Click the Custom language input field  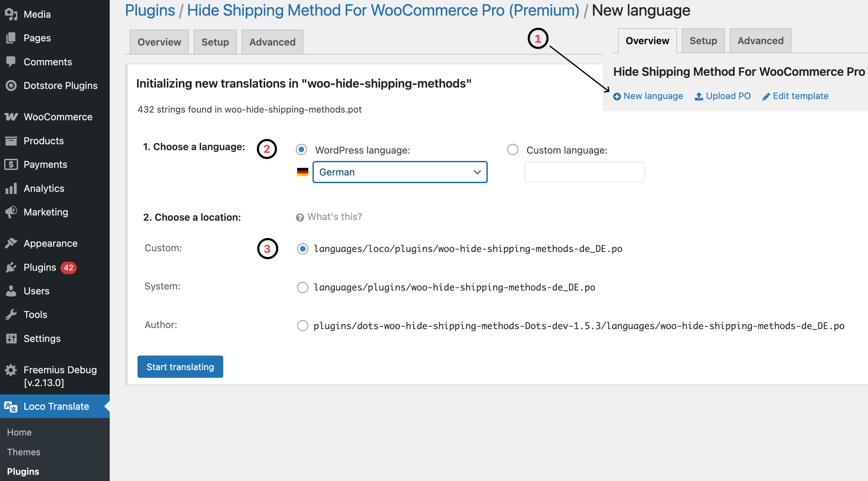pos(584,172)
